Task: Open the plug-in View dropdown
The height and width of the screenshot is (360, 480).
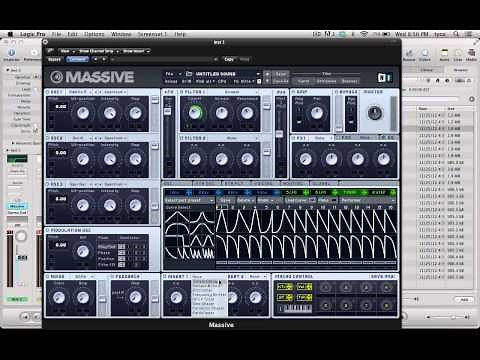Action: 67,51
